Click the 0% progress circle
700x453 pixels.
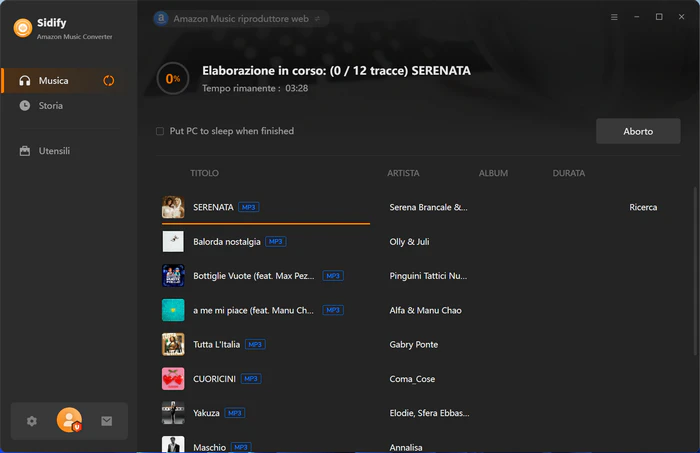point(173,79)
